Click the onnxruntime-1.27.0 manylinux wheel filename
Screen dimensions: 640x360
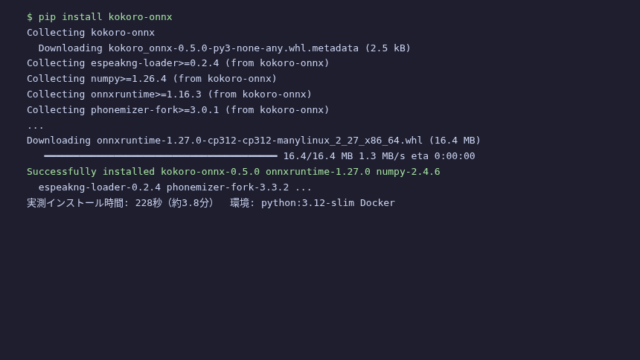260,140
